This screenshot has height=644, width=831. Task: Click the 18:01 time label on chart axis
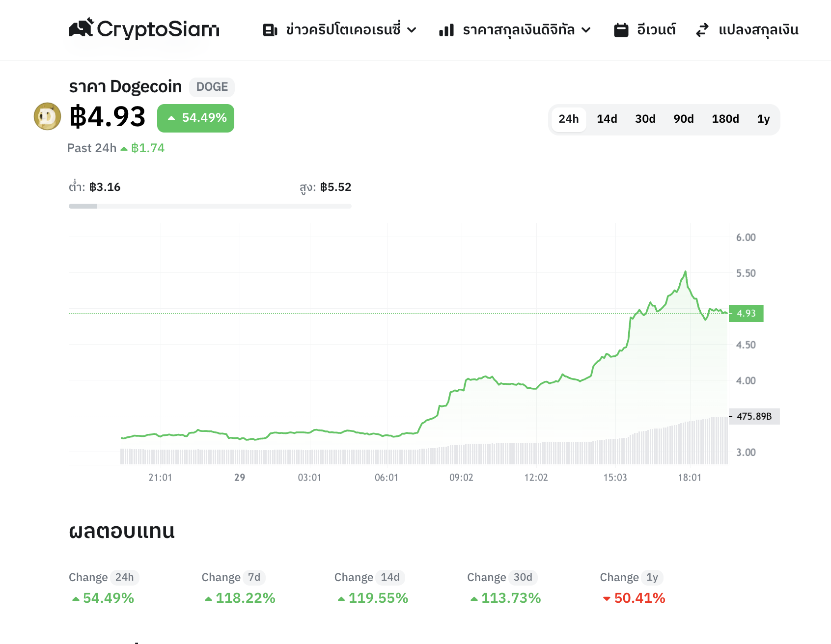[690, 478]
